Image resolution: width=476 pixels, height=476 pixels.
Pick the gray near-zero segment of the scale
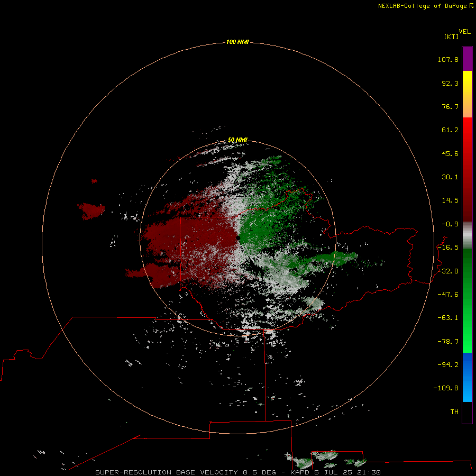coord(467,235)
